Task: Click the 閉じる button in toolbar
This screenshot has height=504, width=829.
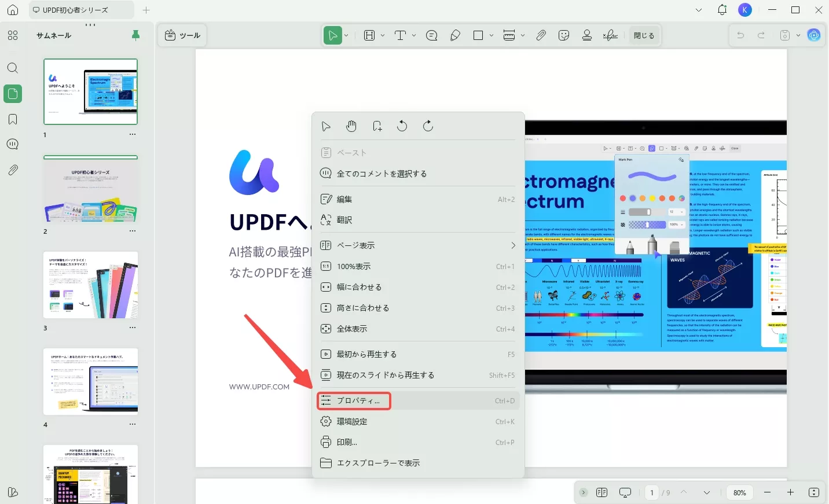Action: (644, 35)
